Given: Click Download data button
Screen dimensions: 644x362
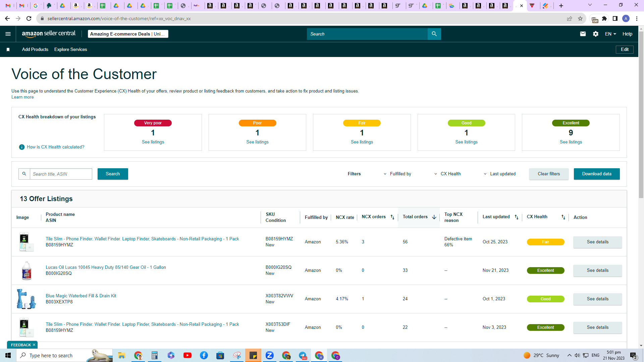Looking at the screenshot, I should [597, 174].
